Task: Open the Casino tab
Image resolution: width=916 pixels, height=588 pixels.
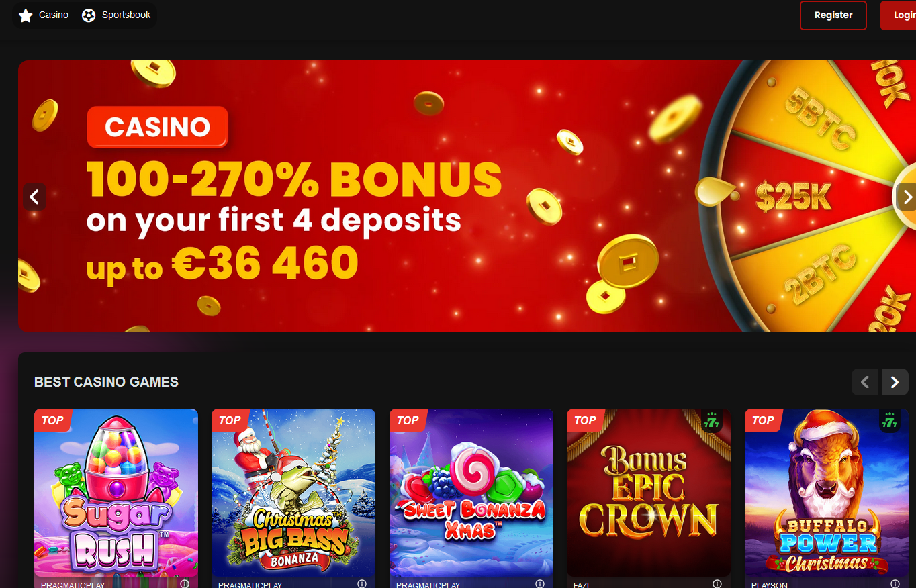Action: click(44, 15)
